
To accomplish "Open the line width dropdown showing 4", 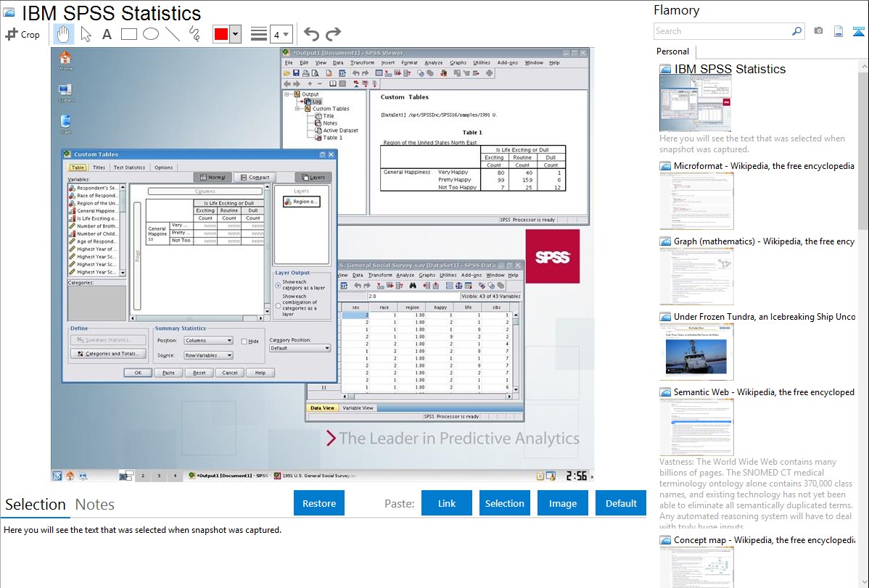I will coord(281,35).
